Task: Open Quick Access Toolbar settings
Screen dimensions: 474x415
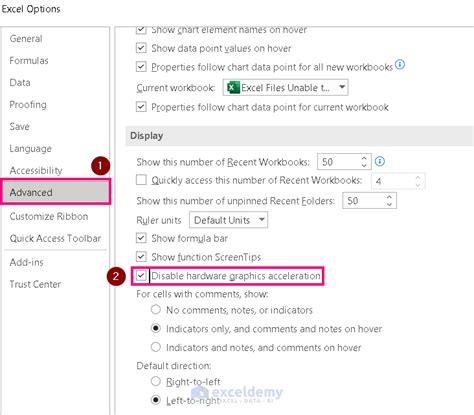Action: 55,238
